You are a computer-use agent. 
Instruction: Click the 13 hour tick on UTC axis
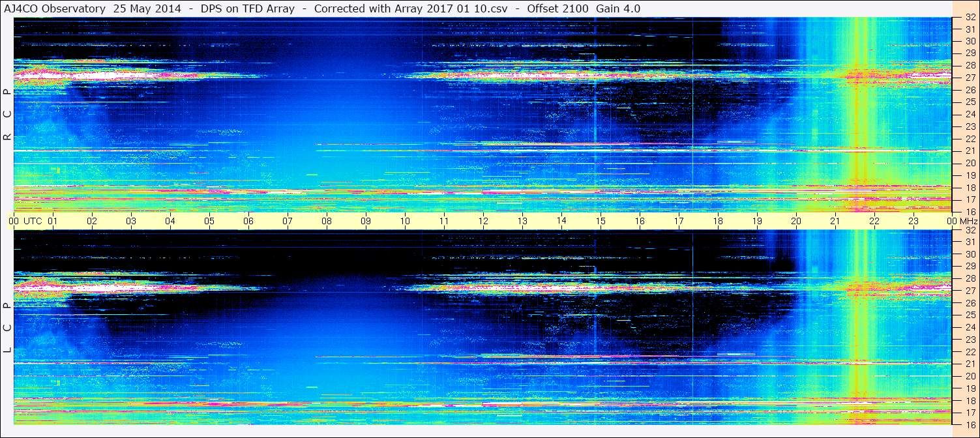click(523, 221)
